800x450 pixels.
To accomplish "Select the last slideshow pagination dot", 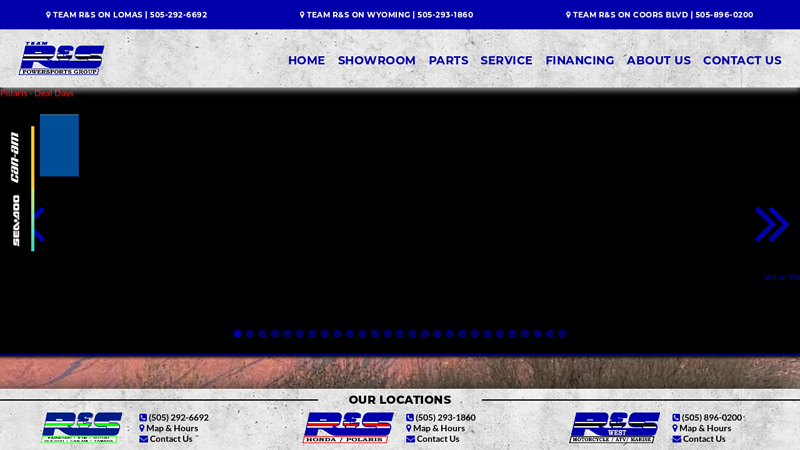I will [562, 334].
